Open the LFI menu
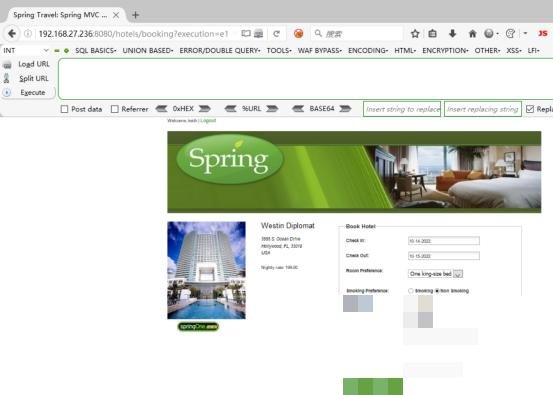The image size is (553, 395). (x=534, y=50)
